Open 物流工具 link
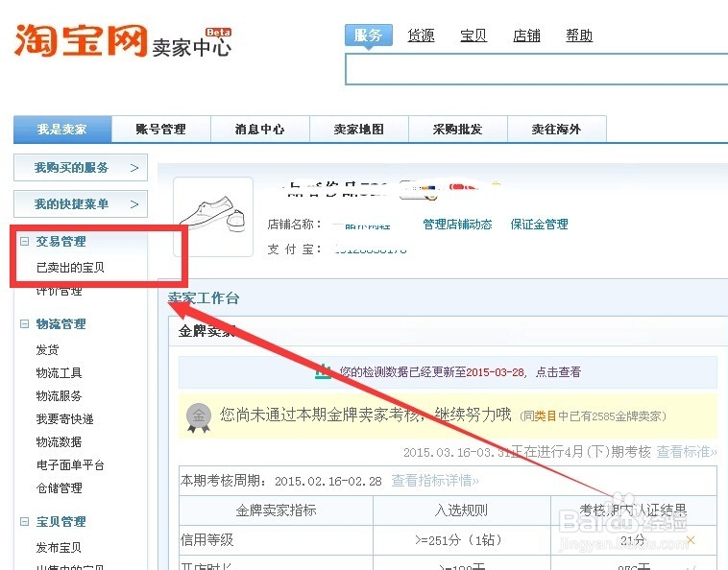Screen dimensions: 728x570 pyautogui.click(x=59, y=373)
